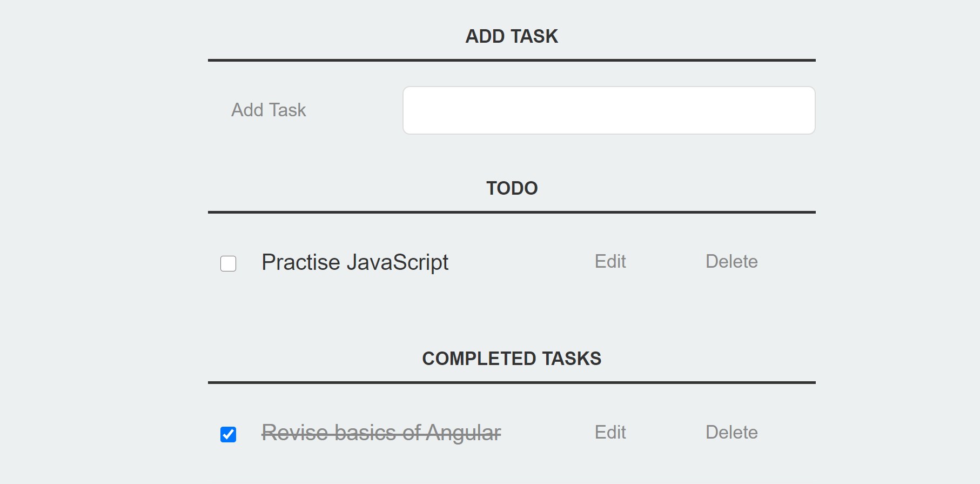Focus the empty task entry field
Image resolution: width=980 pixels, height=484 pixels.
click(x=608, y=110)
